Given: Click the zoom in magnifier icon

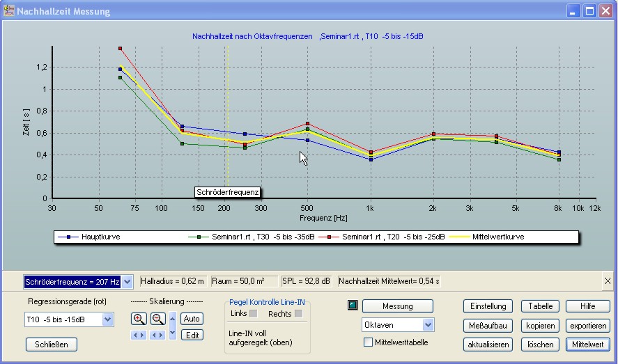Looking at the screenshot, I should [x=139, y=319].
